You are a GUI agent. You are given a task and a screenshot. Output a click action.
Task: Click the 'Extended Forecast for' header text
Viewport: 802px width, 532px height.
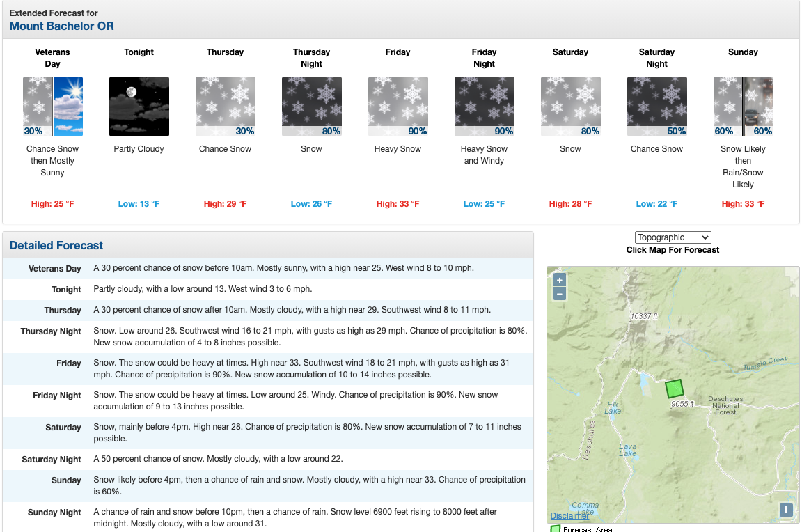(53, 13)
